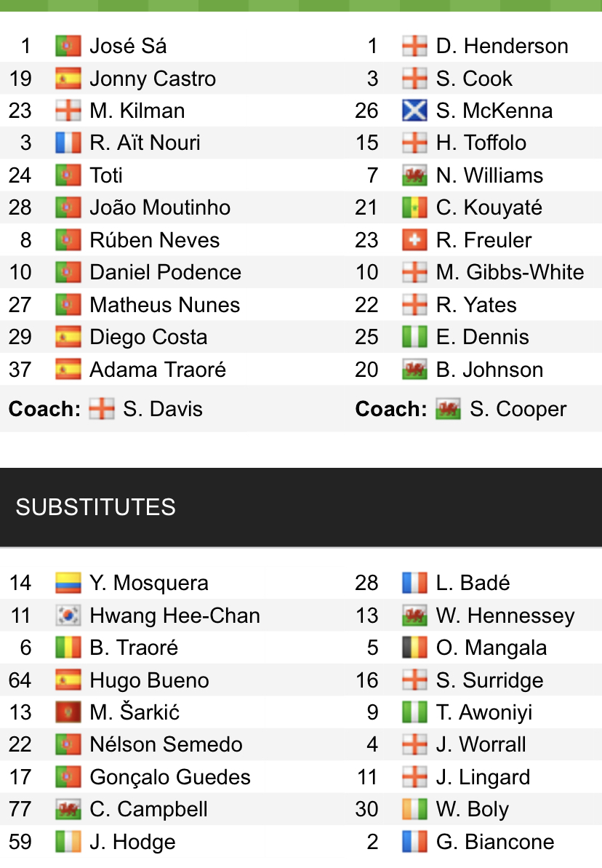
Task: Click the Portugal flag beside José Sá
Action: point(68,46)
